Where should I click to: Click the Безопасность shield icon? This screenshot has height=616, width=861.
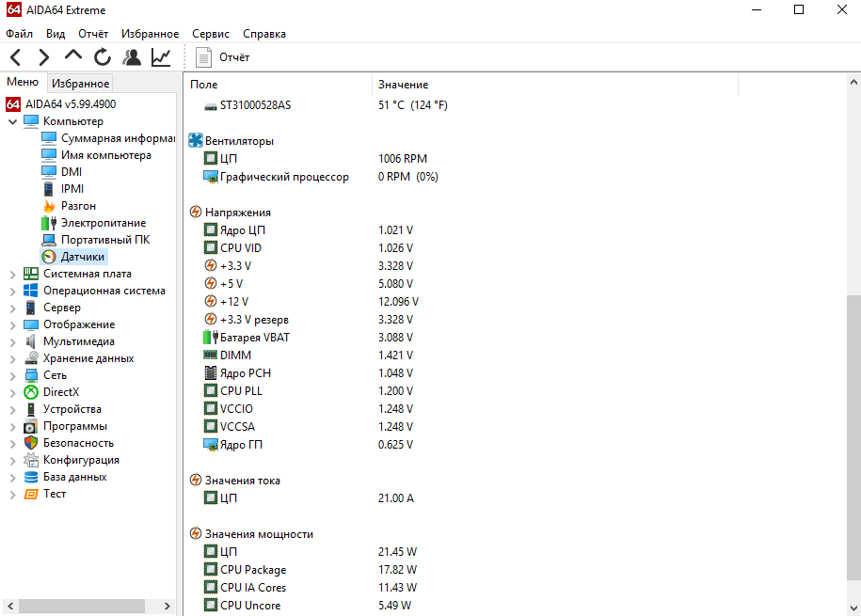point(31,443)
